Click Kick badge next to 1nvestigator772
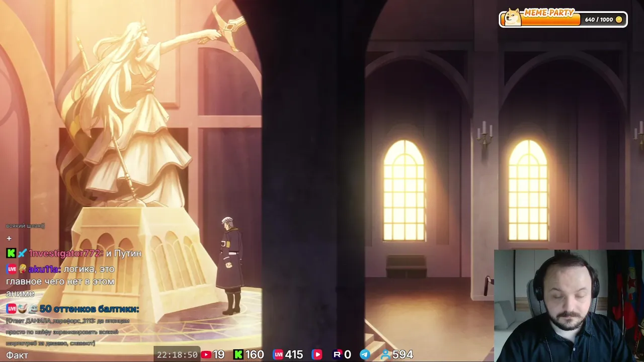This screenshot has width=644, height=362. click(11, 253)
